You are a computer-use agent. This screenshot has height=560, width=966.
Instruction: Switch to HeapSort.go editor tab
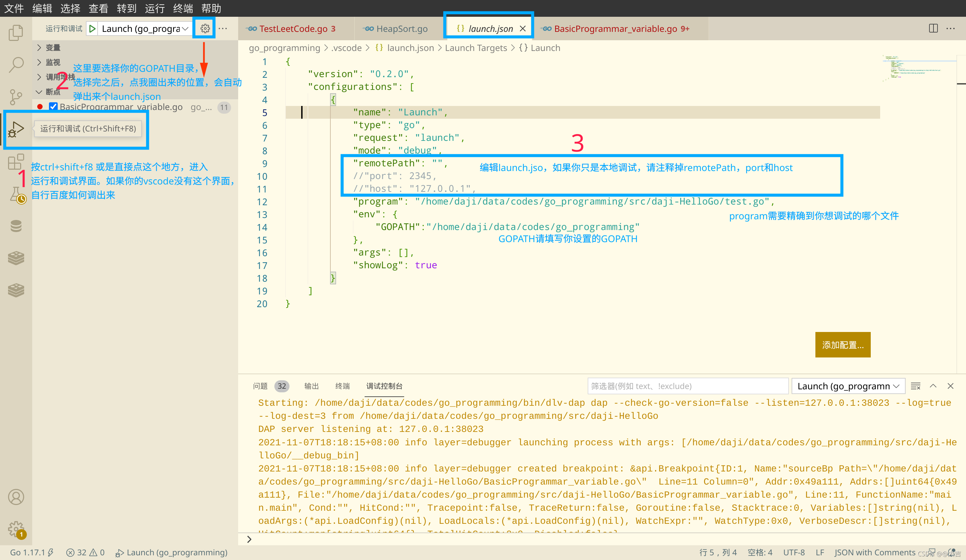[x=401, y=29]
